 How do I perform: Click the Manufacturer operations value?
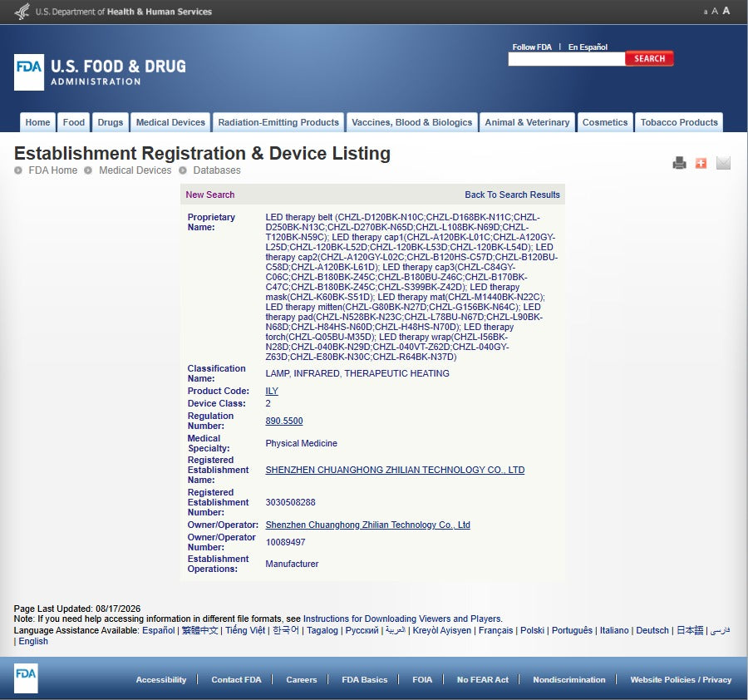pyautogui.click(x=292, y=564)
